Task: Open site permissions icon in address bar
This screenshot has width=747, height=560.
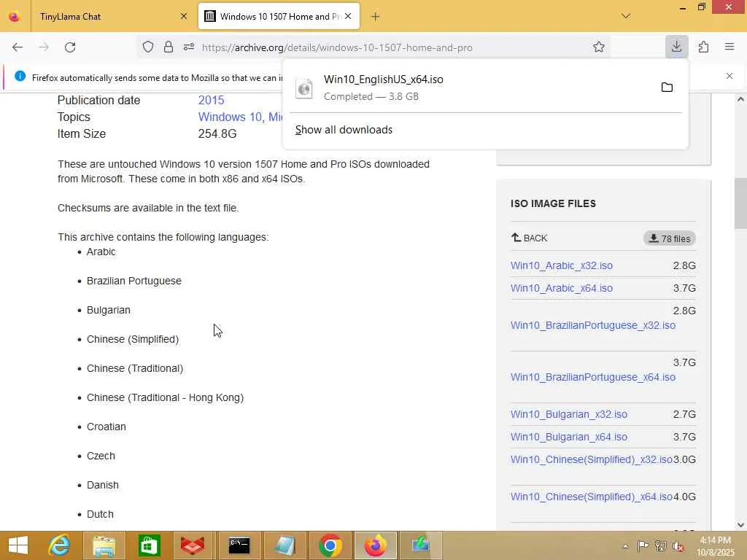Action: pyautogui.click(x=189, y=47)
